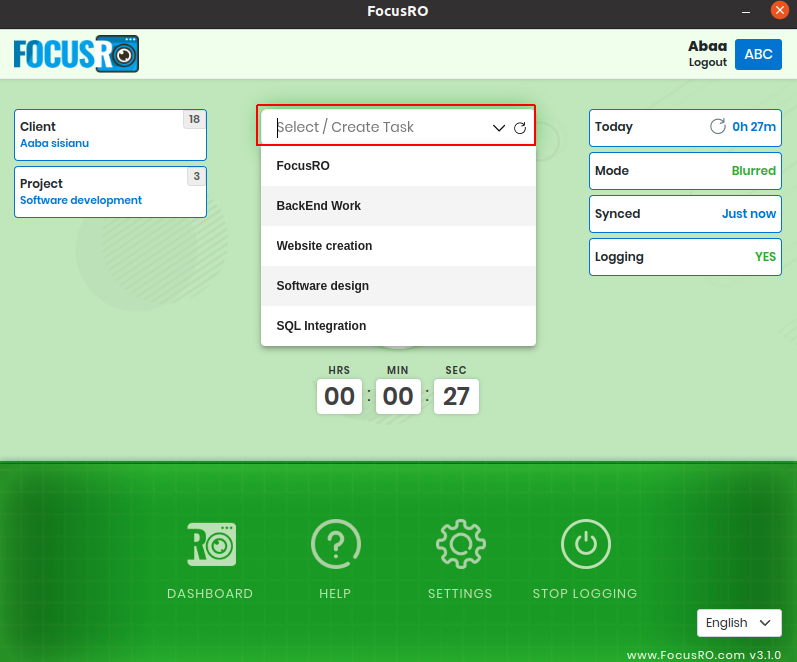Click the seconds counter 27
The width and height of the screenshot is (797, 662).
click(456, 396)
